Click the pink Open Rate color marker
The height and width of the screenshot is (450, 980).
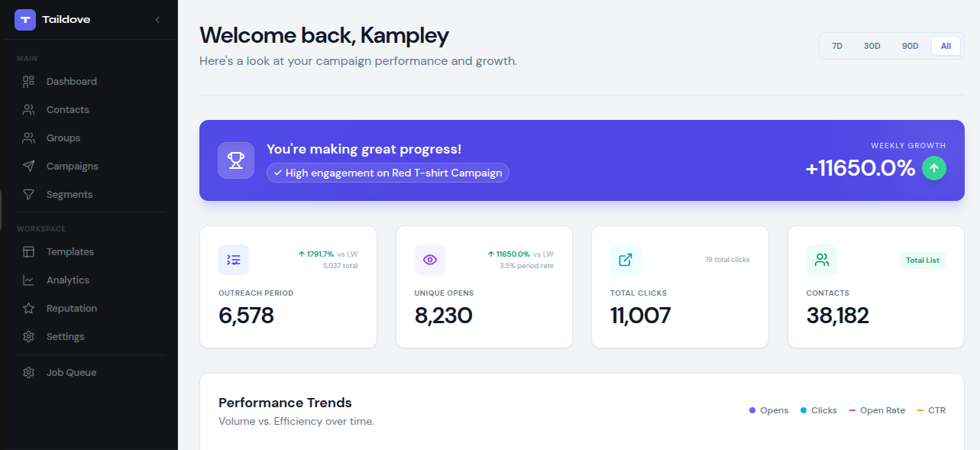[x=854, y=410]
